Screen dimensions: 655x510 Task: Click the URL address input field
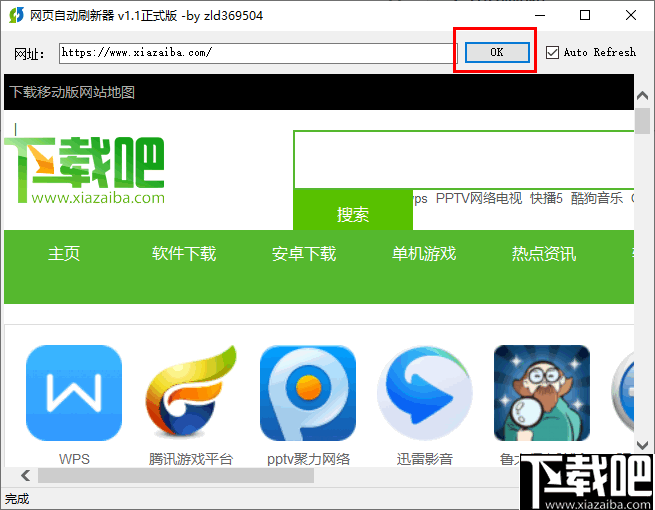pos(258,53)
